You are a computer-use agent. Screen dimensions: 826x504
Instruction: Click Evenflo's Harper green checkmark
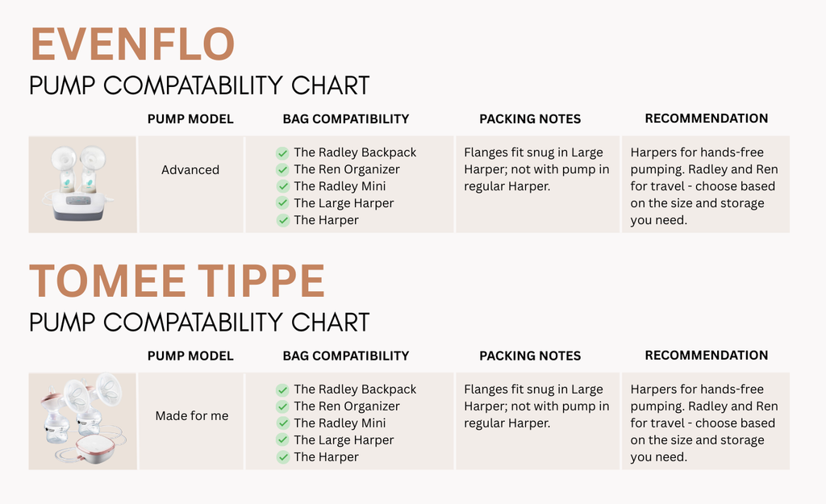pos(282,220)
